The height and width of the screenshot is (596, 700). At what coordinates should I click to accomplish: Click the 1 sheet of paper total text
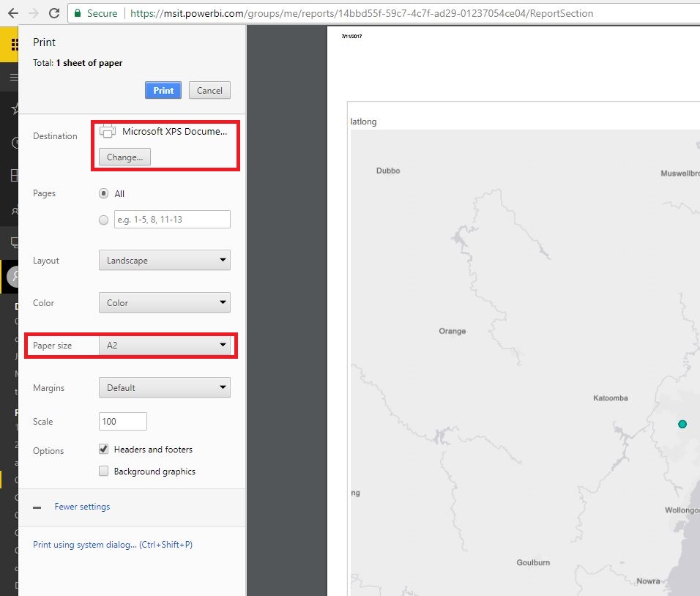tap(89, 63)
